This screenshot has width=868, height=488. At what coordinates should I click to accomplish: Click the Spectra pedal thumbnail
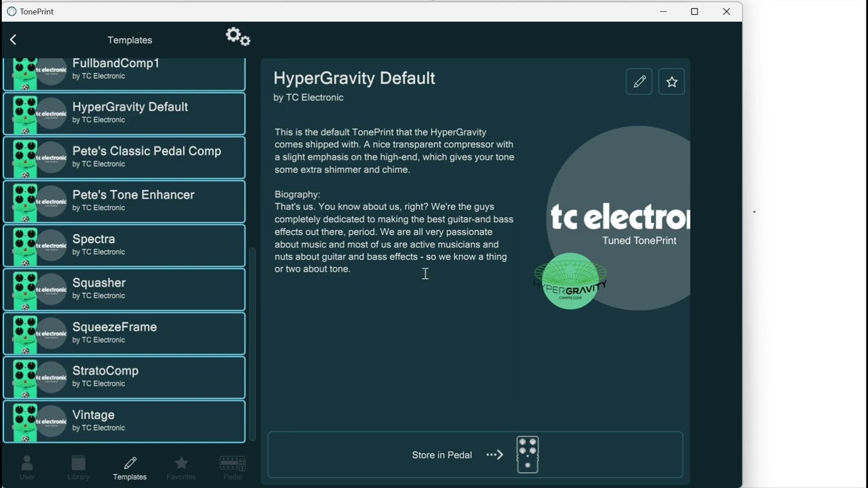(x=26, y=245)
